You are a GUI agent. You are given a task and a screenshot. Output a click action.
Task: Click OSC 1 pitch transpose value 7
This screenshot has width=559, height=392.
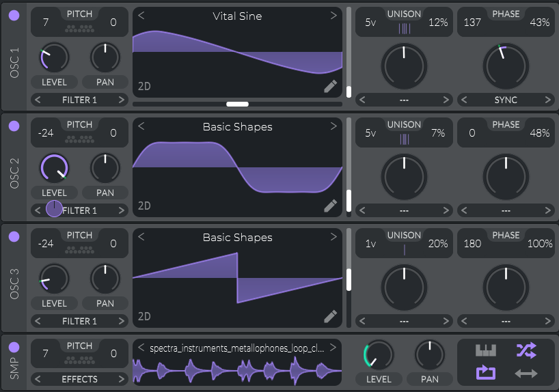[46, 23]
